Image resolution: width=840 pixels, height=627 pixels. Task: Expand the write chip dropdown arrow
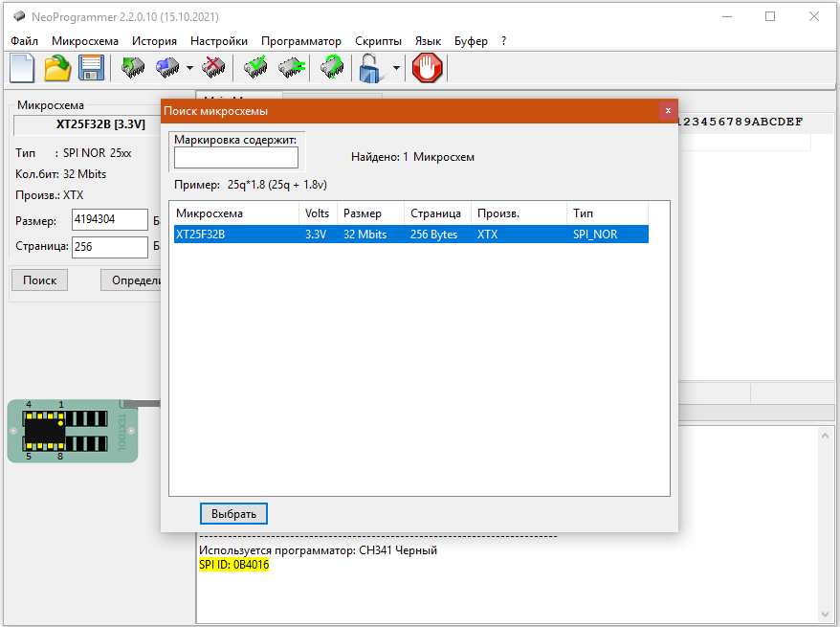coord(189,68)
